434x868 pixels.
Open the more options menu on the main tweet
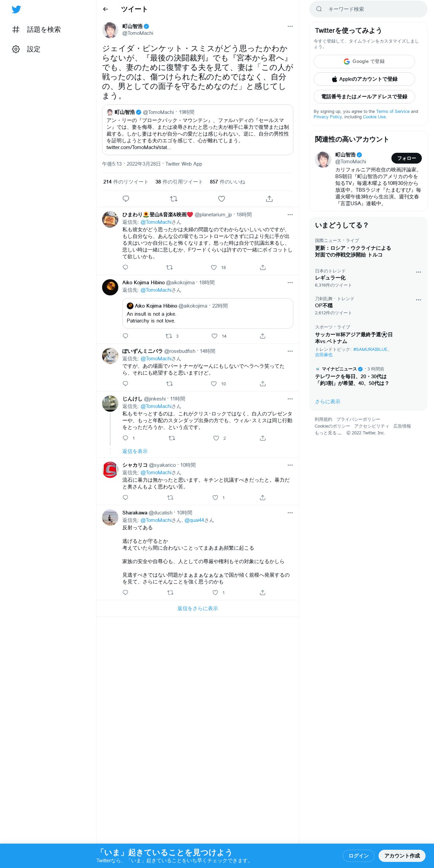pyautogui.click(x=290, y=26)
